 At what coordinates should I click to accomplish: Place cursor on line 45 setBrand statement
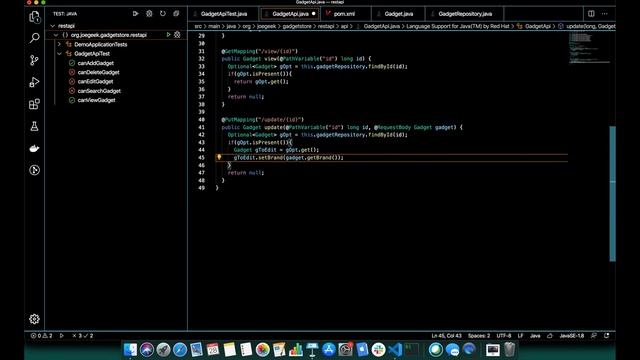coord(289,158)
